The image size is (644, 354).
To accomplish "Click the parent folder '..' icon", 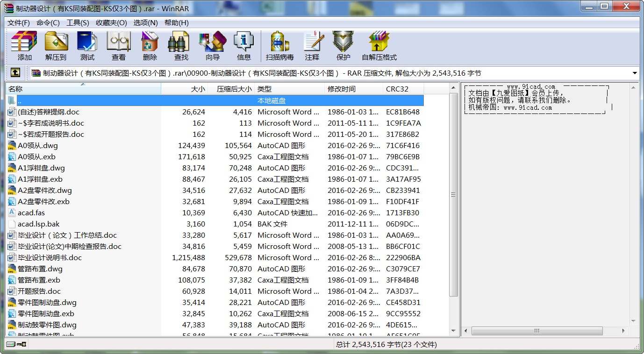I will [12, 100].
